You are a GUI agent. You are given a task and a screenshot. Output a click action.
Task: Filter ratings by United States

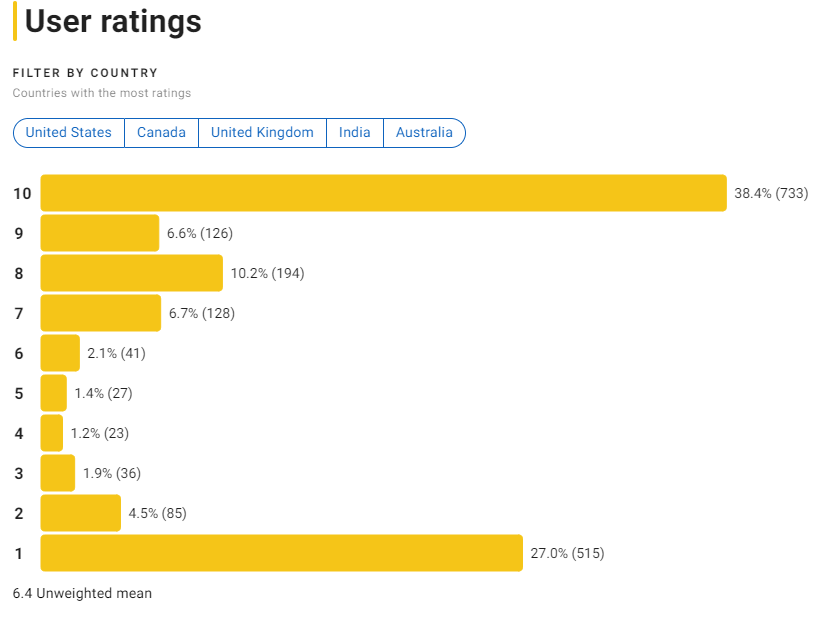[69, 133]
